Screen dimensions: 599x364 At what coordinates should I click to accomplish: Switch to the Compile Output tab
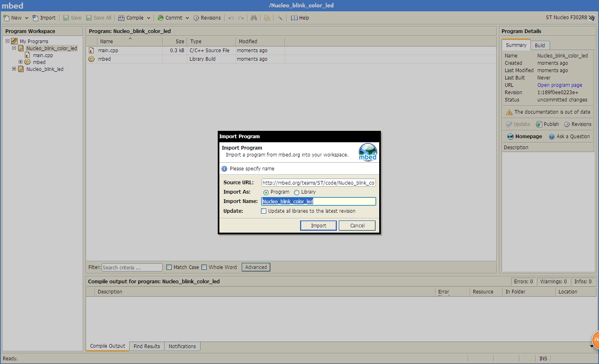[108, 346]
